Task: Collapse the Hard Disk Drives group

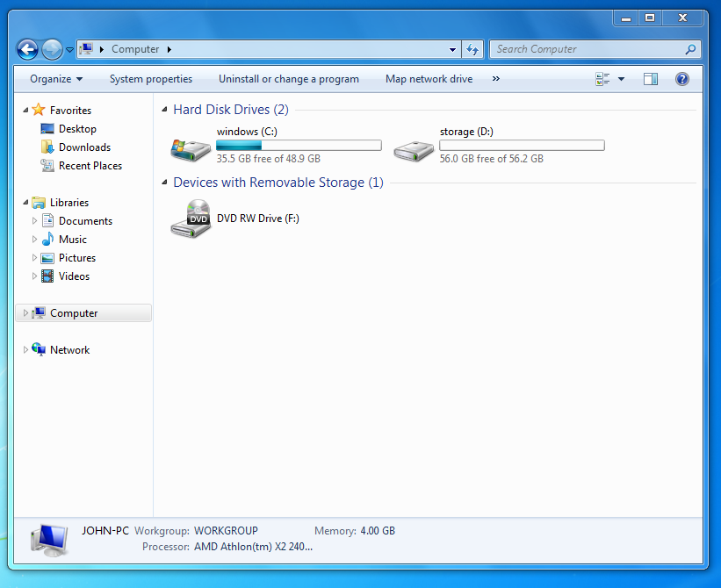Action: point(164,110)
